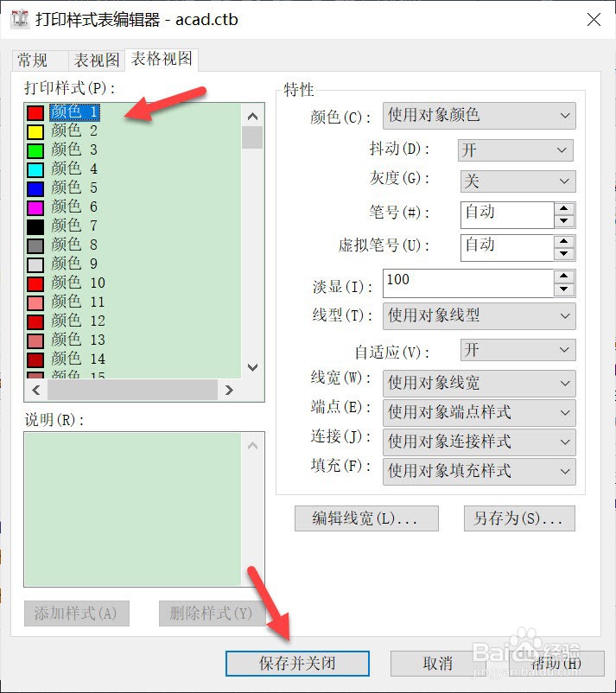Click the cyan swatch of 颜色 4
Viewport: 616px width, 693px height.
point(35,169)
